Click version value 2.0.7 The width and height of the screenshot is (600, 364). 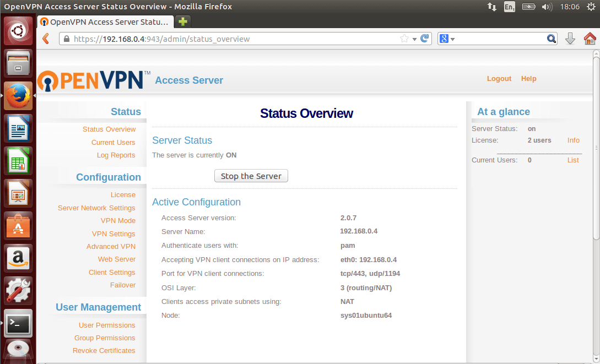coord(348,218)
